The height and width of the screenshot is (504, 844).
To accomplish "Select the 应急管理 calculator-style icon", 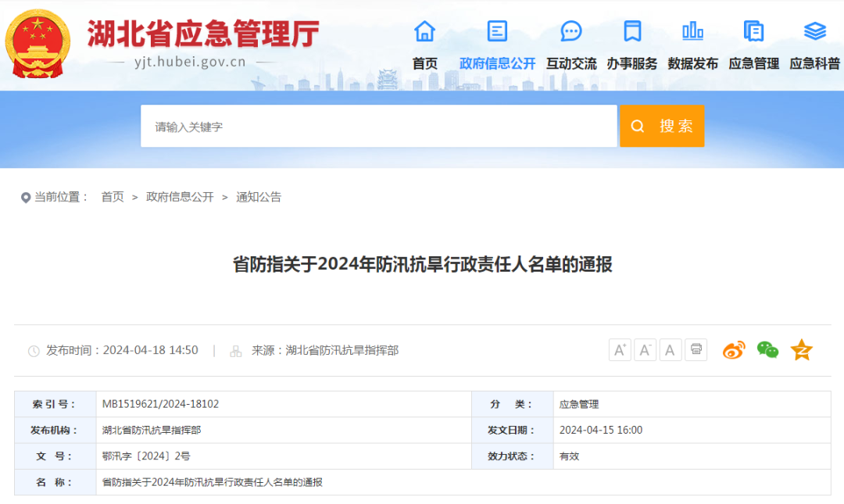I will (753, 31).
